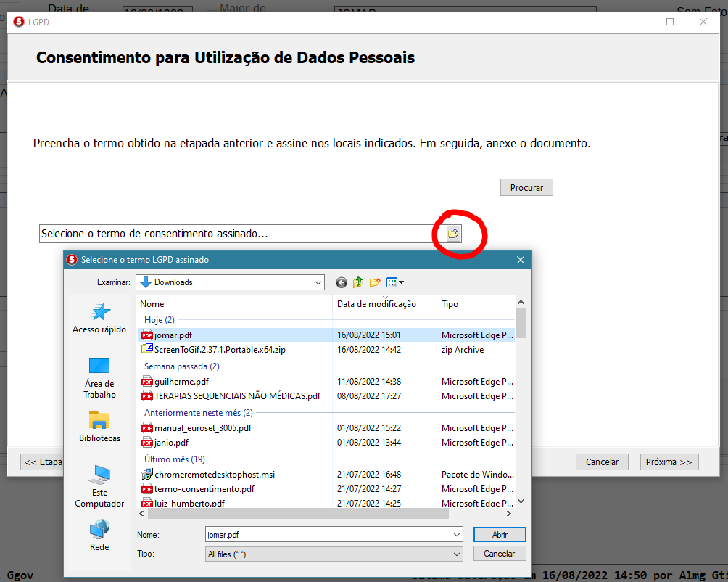Open the Tipo file type dropdown

tap(456, 554)
